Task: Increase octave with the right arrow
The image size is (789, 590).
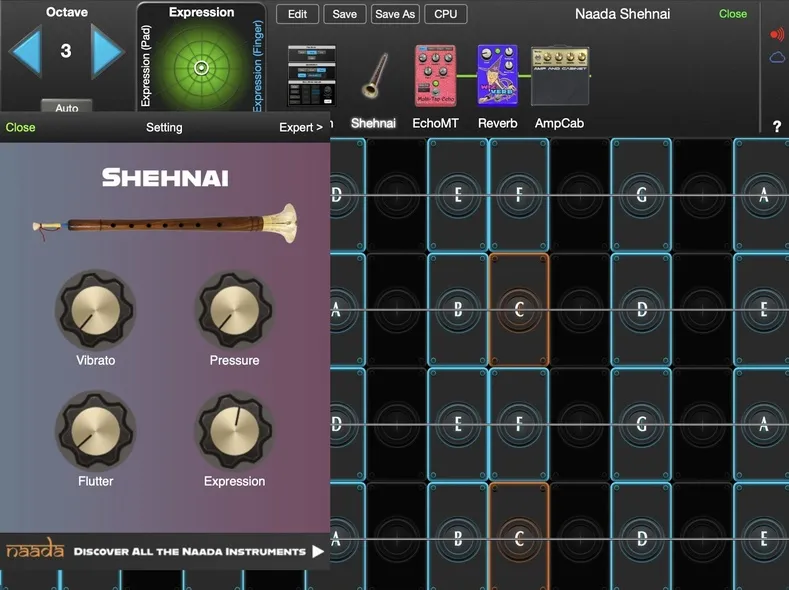Action: click(x=107, y=52)
